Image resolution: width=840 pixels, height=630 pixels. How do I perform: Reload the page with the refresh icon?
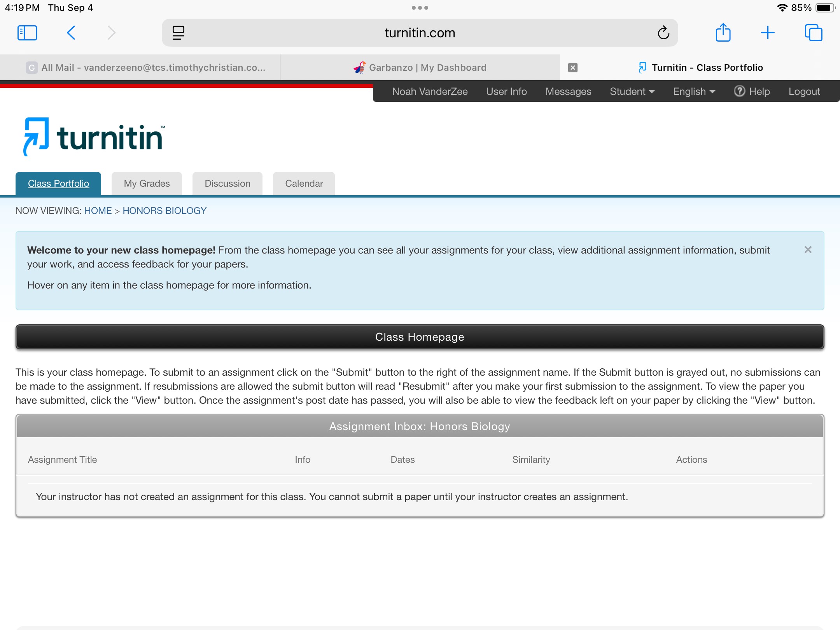point(663,33)
